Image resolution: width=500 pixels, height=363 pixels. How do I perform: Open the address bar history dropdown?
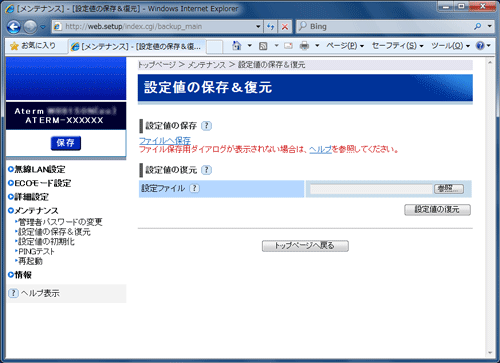(258, 26)
